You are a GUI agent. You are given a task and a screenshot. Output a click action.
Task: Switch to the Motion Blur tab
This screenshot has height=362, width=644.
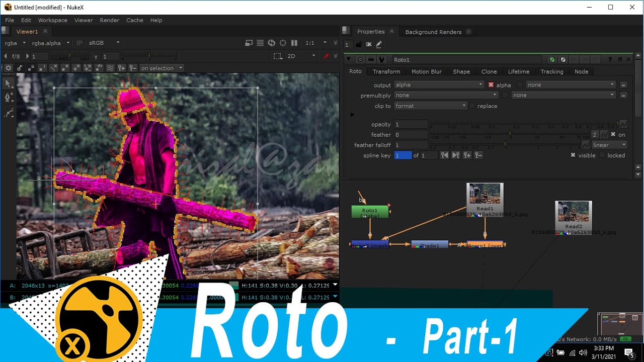426,71
